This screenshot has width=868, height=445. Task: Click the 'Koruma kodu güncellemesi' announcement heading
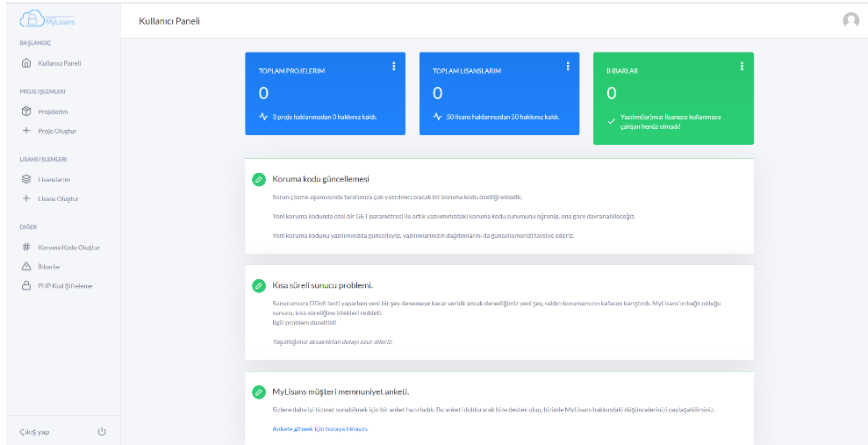coord(321,179)
